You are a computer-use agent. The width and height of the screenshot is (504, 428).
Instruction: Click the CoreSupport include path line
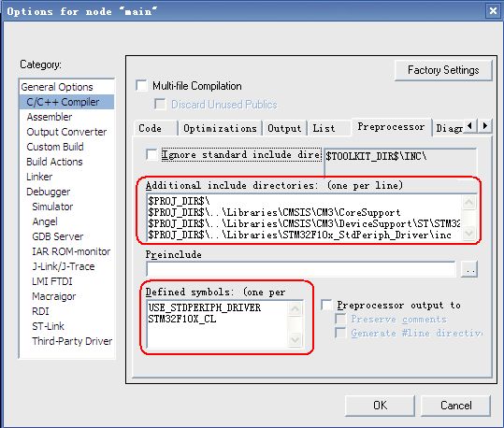[x=274, y=212]
